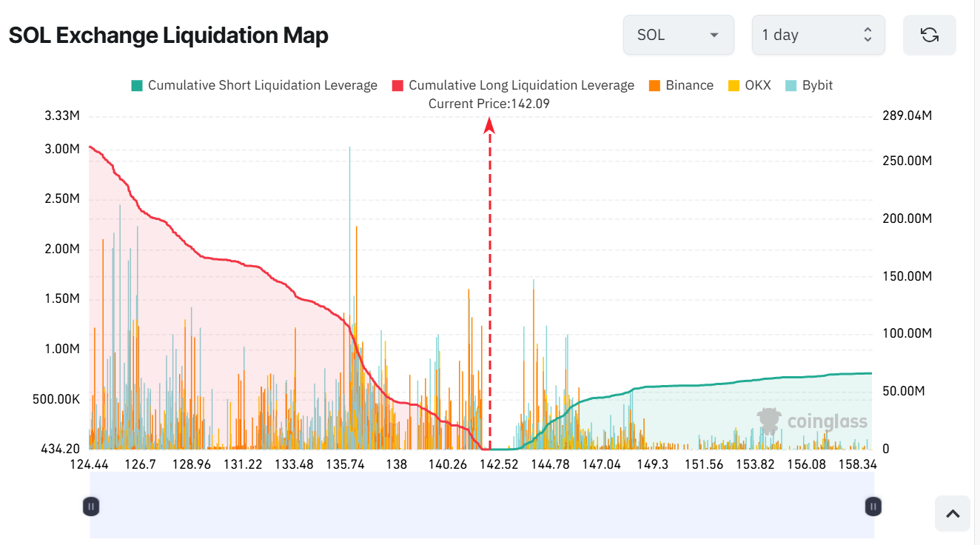
Task: Click the Current Price:142.09 label
Action: [489, 104]
